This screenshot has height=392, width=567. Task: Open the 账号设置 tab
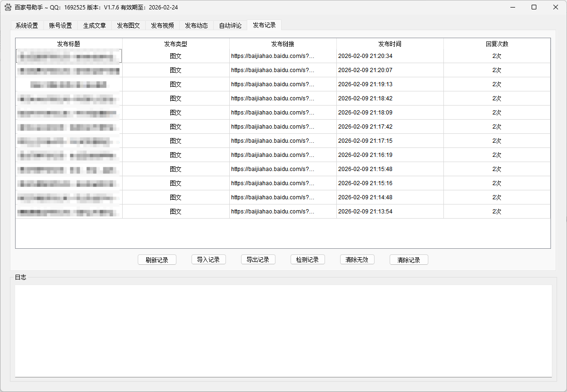(x=60, y=25)
